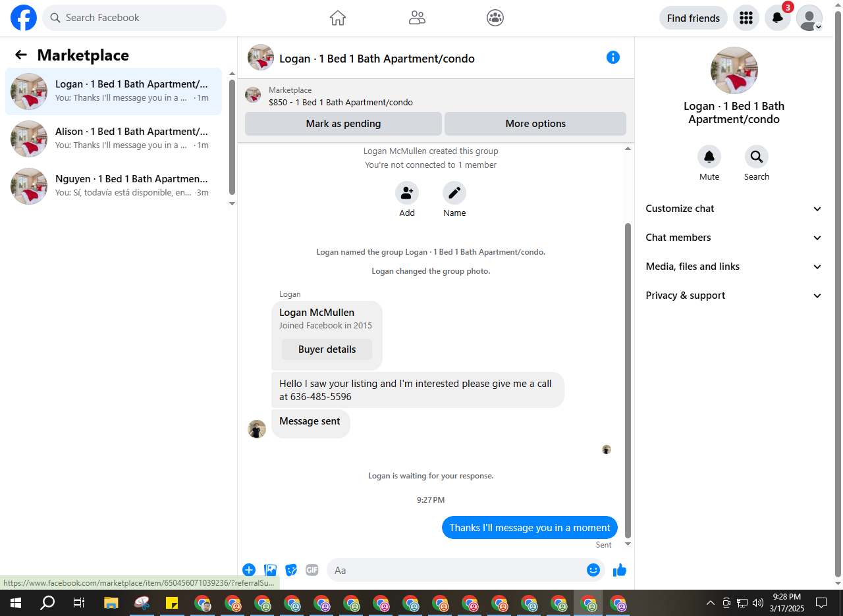Screen dimensions: 843x616
Task: Click the Marketplace listing thumbnail under chat header
Action: [253, 95]
